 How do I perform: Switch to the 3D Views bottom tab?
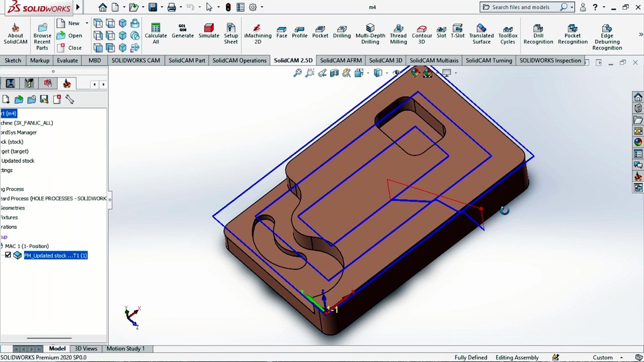click(86, 348)
